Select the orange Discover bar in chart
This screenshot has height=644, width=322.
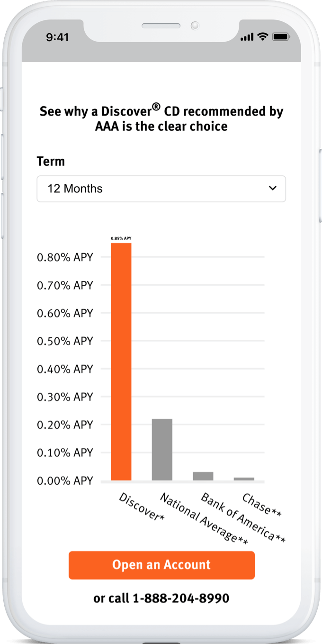121,362
